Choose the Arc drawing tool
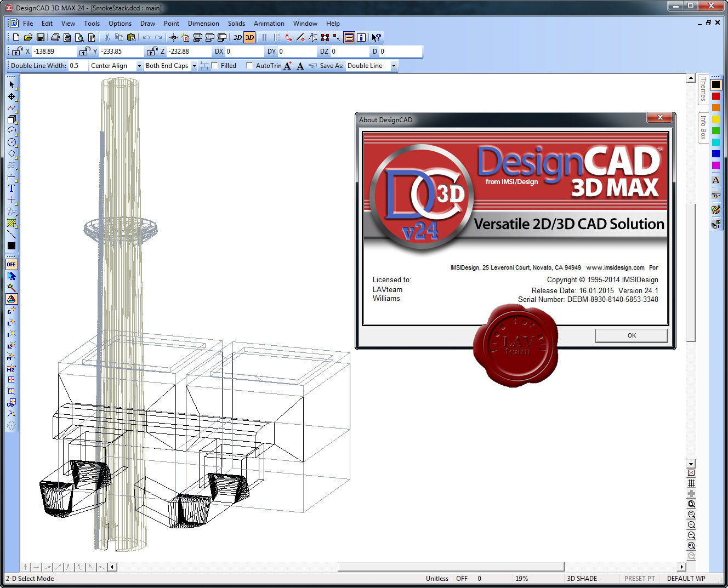Screen dimensions: 728x588 pyautogui.click(x=12, y=130)
